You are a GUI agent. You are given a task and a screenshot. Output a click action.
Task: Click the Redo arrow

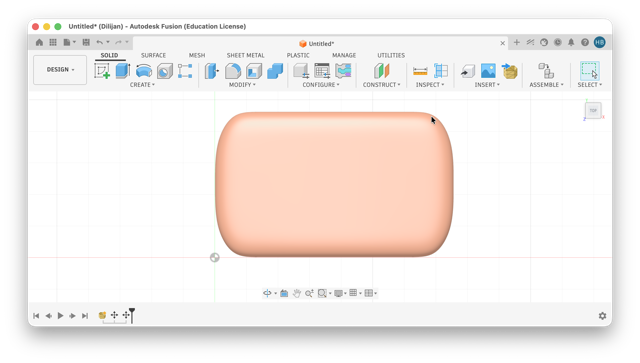[x=118, y=42]
